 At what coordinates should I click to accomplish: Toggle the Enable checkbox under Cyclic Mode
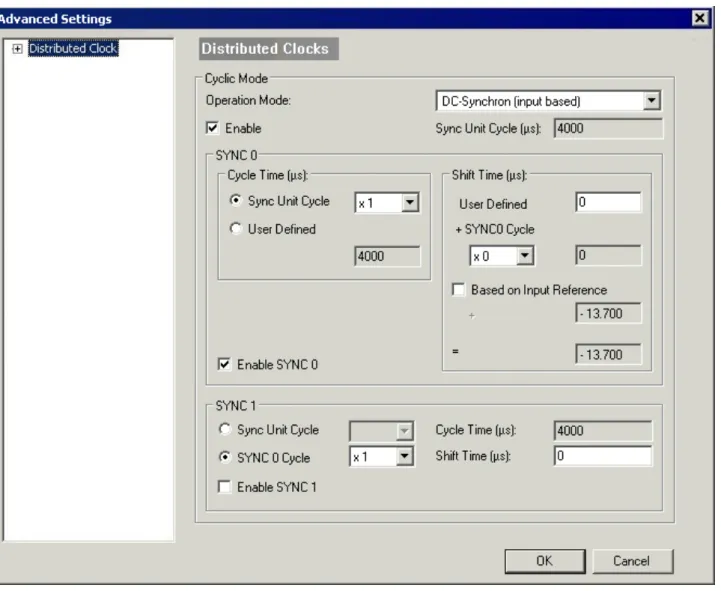212,128
